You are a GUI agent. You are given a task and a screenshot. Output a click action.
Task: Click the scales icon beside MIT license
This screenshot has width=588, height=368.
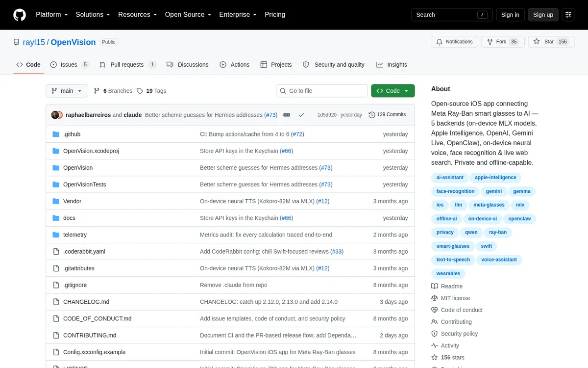tap(435, 298)
